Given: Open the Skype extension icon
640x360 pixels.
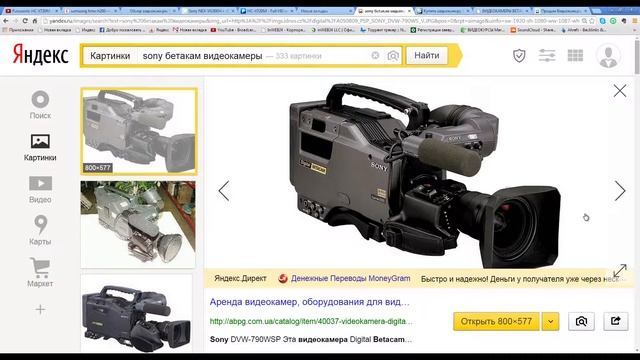Looking at the screenshot, I should (x=603, y=21).
